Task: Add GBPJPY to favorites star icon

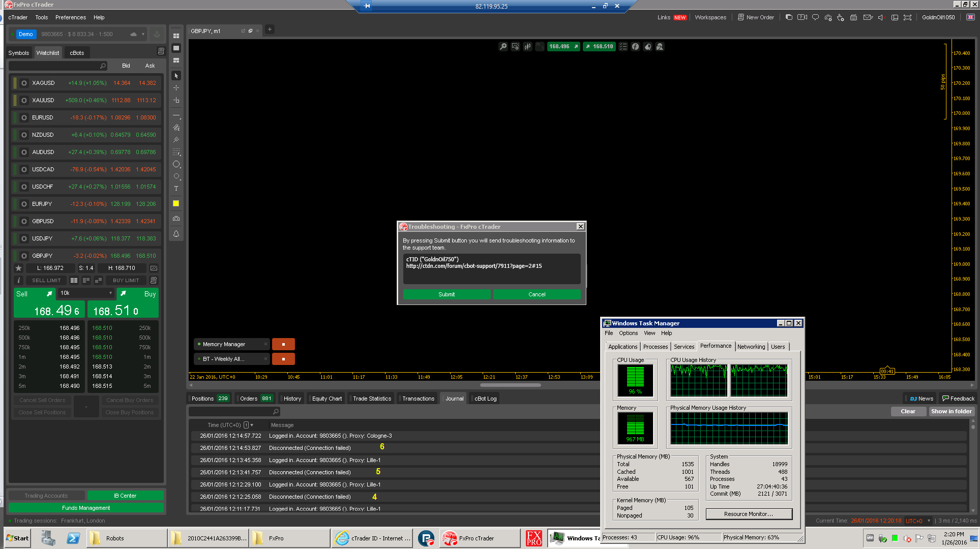Action: (19, 268)
